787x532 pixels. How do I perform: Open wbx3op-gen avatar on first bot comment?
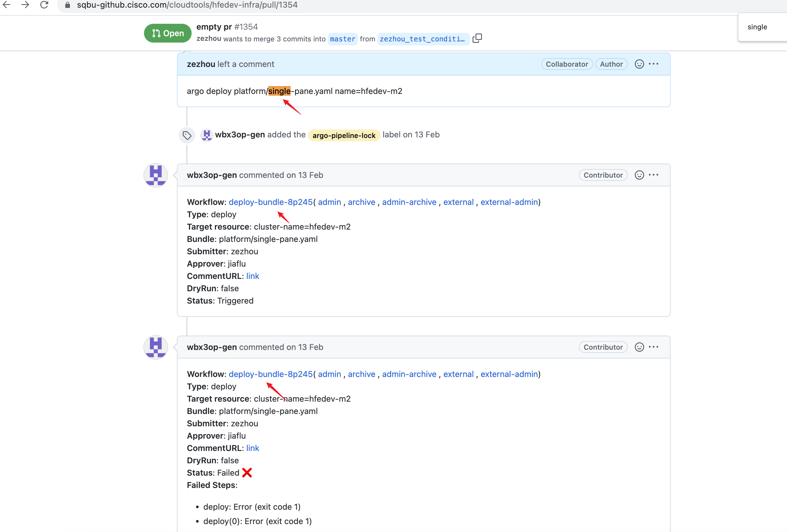point(156,175)
